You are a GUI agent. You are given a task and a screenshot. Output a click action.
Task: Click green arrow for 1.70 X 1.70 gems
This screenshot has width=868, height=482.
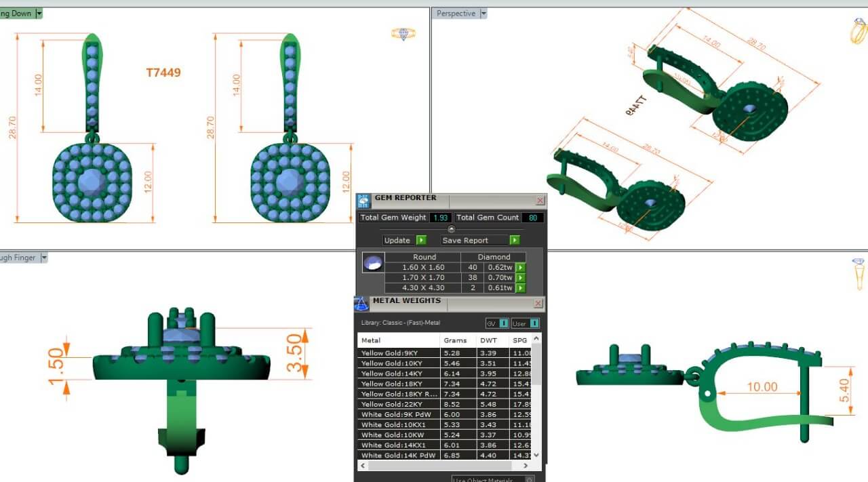(x=520, y=278)
